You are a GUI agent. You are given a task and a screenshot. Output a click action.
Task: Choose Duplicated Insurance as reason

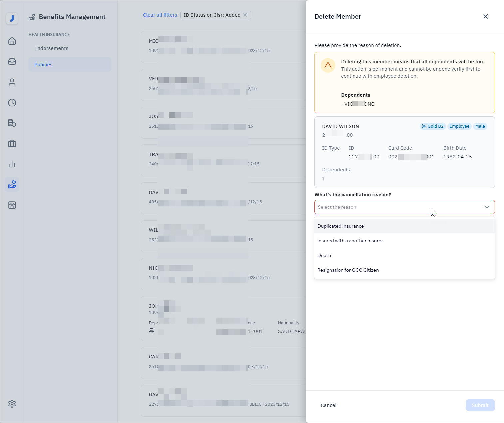(340, 226)
